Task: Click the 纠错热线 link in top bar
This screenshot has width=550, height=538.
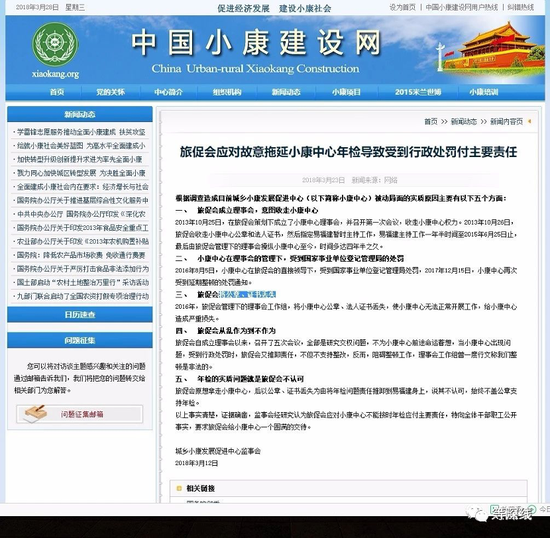Action: point(521,7)
